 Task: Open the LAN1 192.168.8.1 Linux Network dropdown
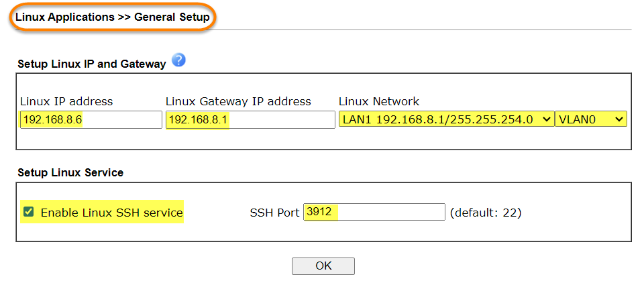(x=447, y=119)
